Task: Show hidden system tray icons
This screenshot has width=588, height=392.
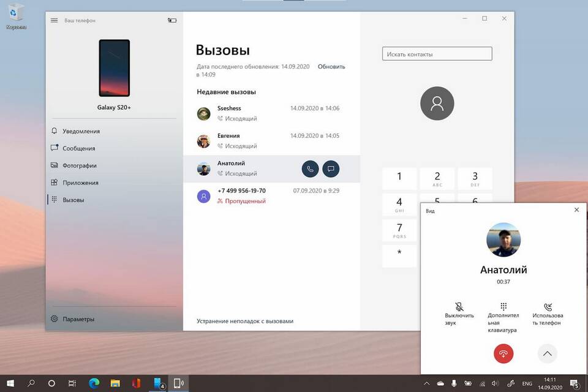Action: (426, 383)
